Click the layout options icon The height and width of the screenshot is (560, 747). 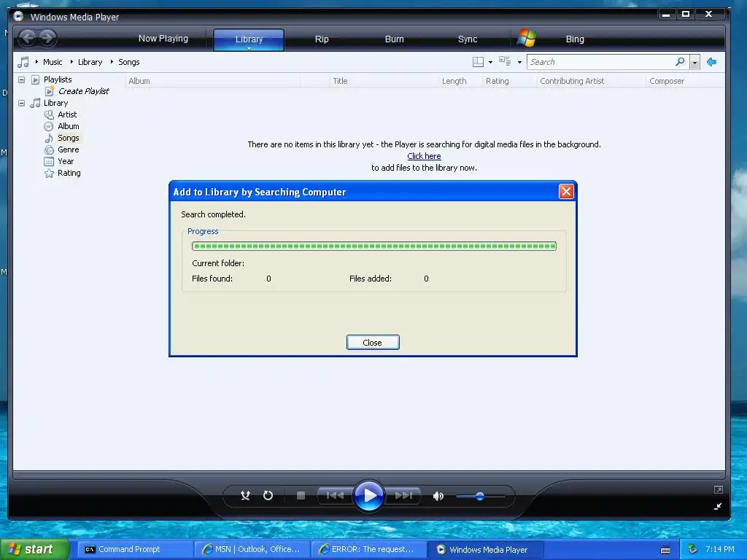pyautogui.click(x=478, y=62)
